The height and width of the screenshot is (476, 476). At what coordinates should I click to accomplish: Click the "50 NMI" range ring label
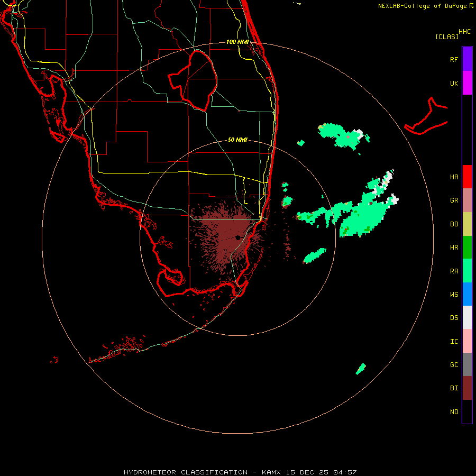[237, 140]
